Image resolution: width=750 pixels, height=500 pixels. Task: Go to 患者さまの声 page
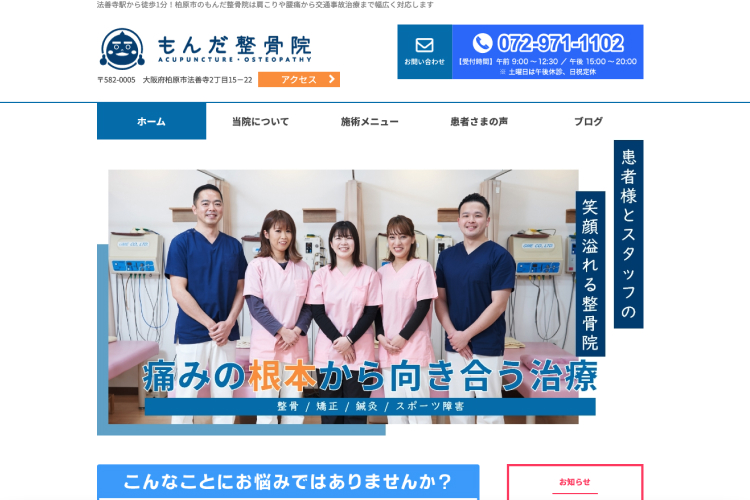point(479,121)
